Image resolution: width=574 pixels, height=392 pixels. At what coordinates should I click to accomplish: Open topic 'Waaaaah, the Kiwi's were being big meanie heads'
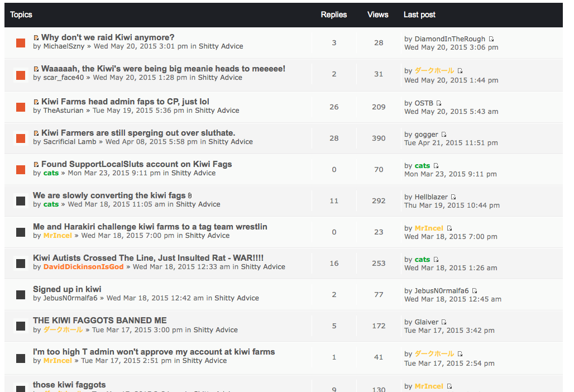pos(163,69)
